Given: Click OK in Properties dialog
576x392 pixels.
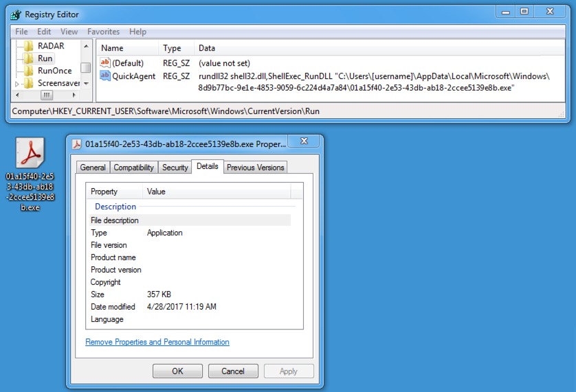Looking at the screenshot, I should pos(177,371).
